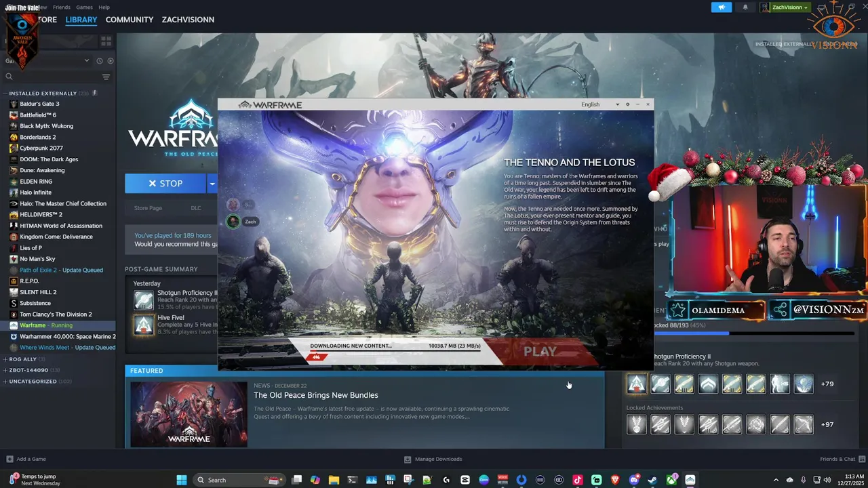The height and width of the screenshot is (488, 868).
Task: Open the COMMUNITY tab
Action: (x=130, y=20)
